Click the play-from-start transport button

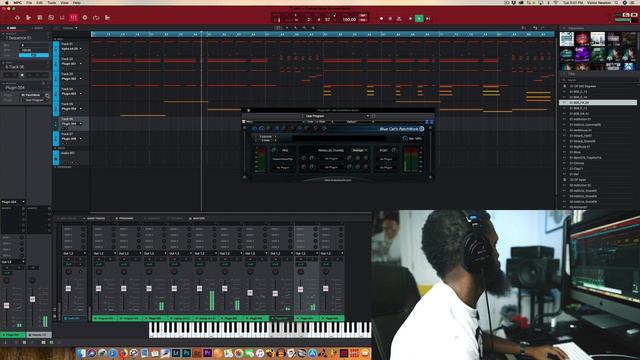pos(428,18)
